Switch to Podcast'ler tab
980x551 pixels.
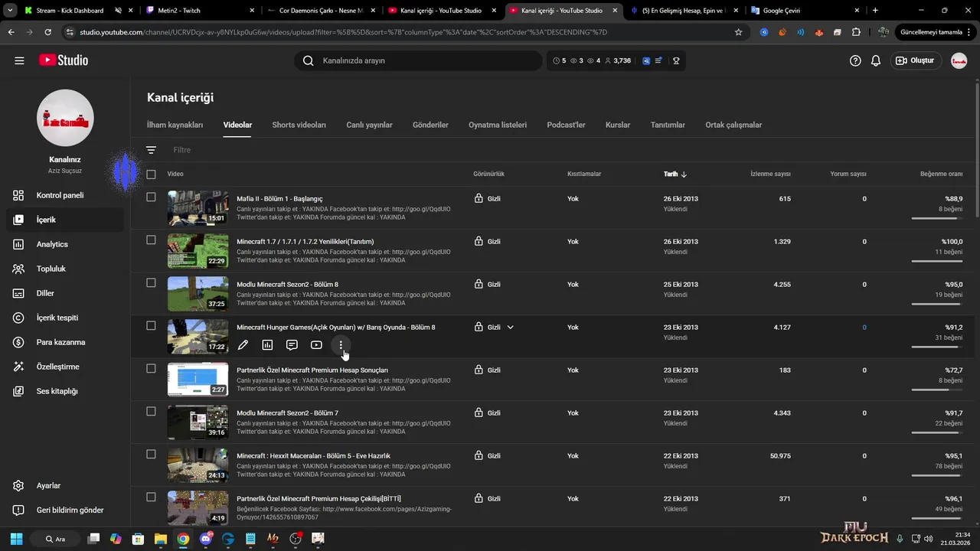(566, 125)
